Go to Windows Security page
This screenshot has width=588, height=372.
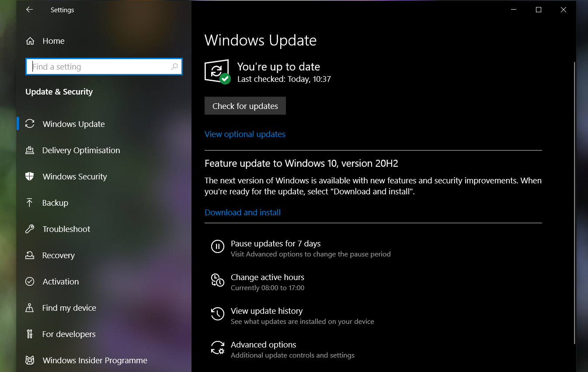(104, 176)
